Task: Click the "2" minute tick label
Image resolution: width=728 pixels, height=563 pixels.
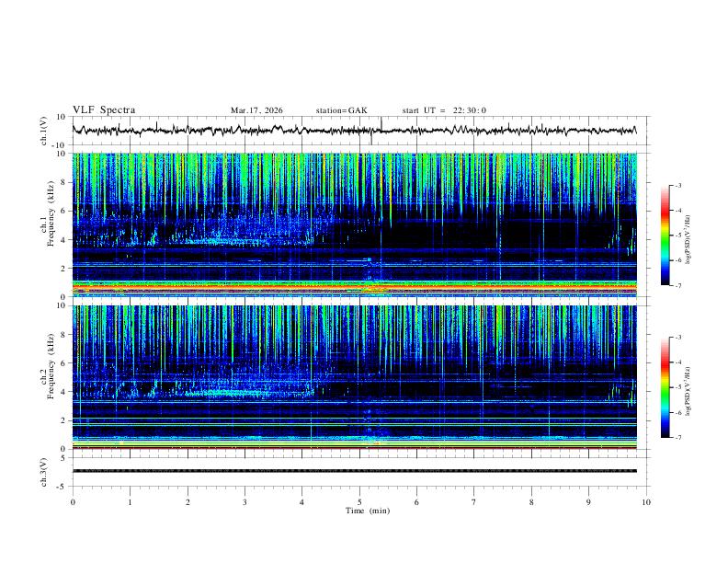Action: tap(188, 502)
